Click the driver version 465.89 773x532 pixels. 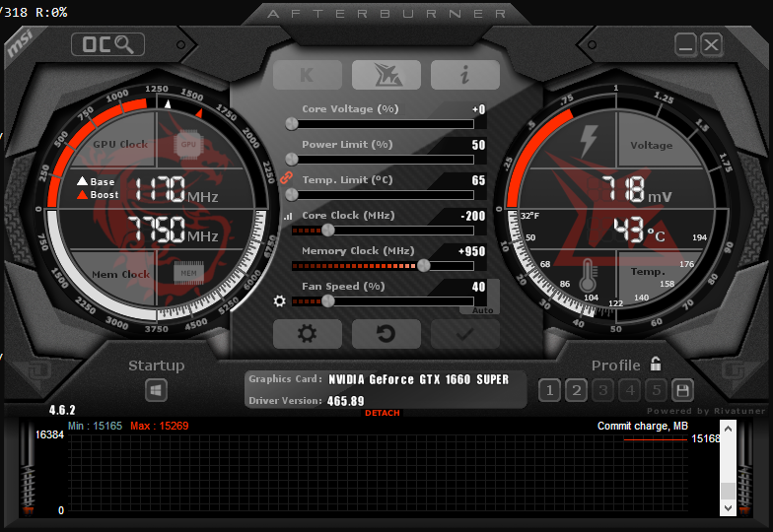tap(345, 401)
